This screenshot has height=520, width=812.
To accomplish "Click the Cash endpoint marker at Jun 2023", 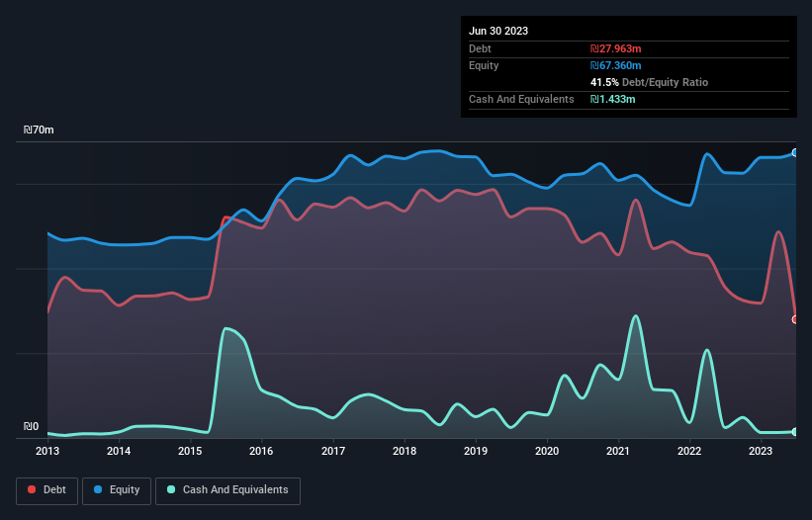I will 795,432.
